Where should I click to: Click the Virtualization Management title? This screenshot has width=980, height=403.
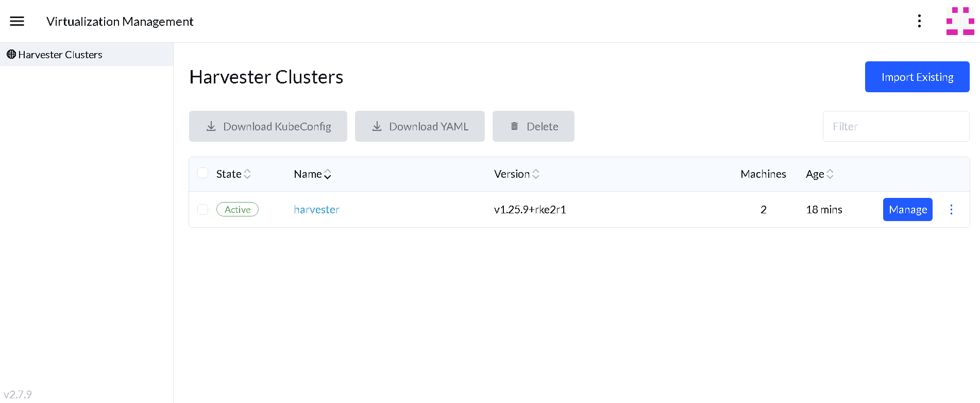[x=120, y=22]
